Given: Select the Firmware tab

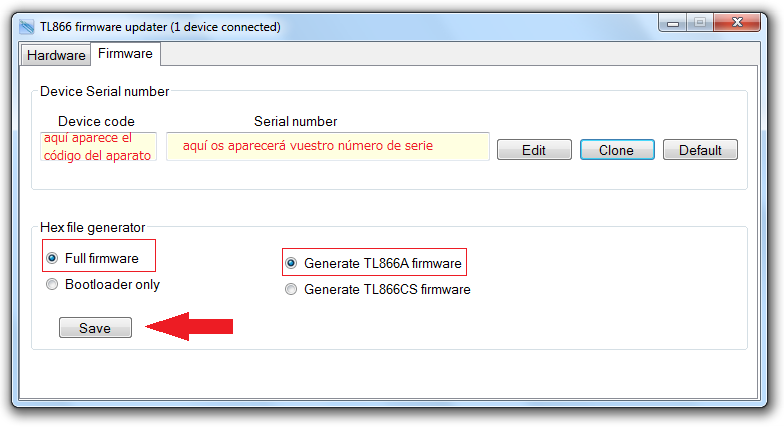Looking at the screenshot, I should tap(125, 54).
